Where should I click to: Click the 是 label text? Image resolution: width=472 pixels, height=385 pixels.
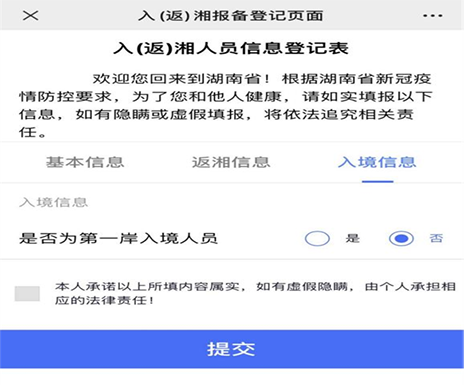tap(353, 238)
